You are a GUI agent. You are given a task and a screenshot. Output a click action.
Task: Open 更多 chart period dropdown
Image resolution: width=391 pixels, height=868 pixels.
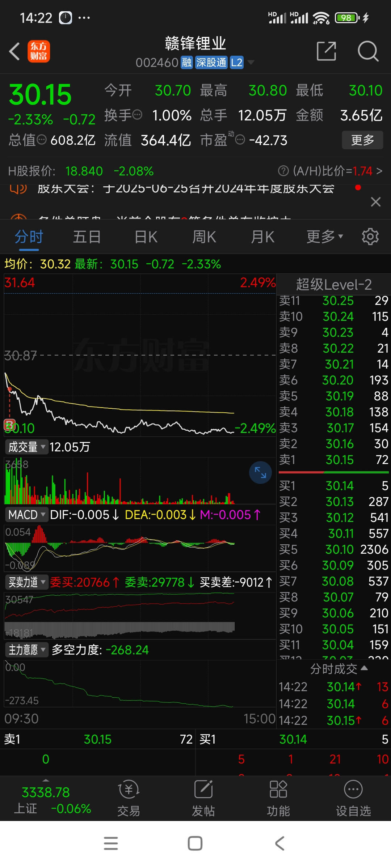(325, 237)
